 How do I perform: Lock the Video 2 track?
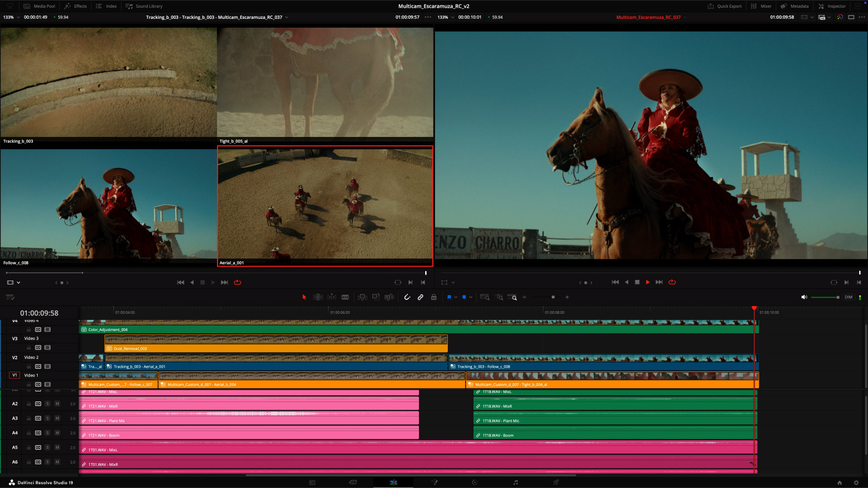coord(29,367)
